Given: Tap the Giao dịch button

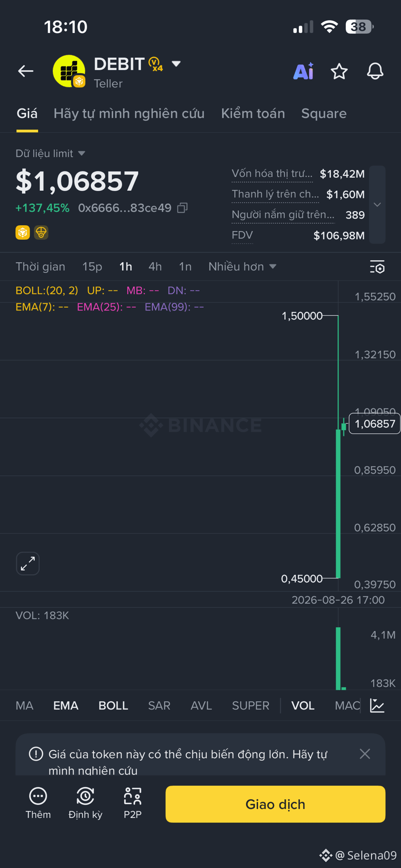Looking at the screenshot, I should 275,804.
